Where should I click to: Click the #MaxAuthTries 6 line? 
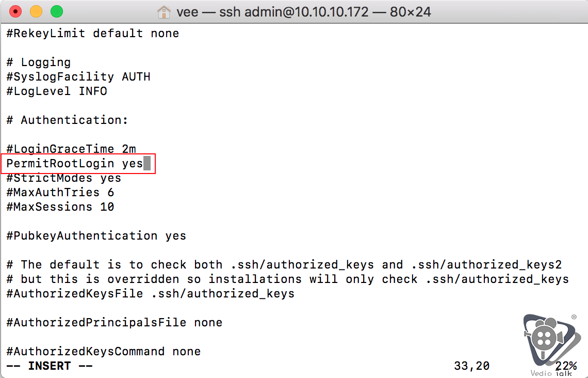pos(60,193)
